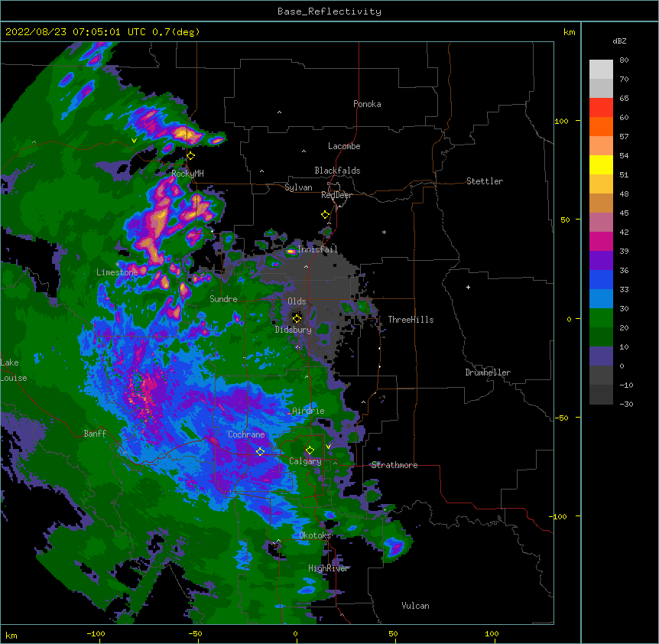Screen dimensions: 659x644
Task: Click the magenta 39-42 dBZ legend swatch
Action: tap(601, 241)
